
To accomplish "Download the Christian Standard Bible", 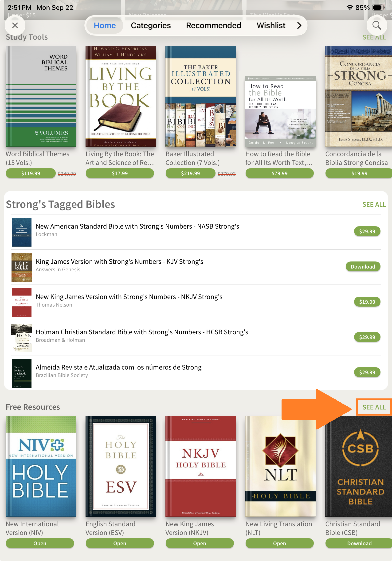I will [x=359, y=543].
